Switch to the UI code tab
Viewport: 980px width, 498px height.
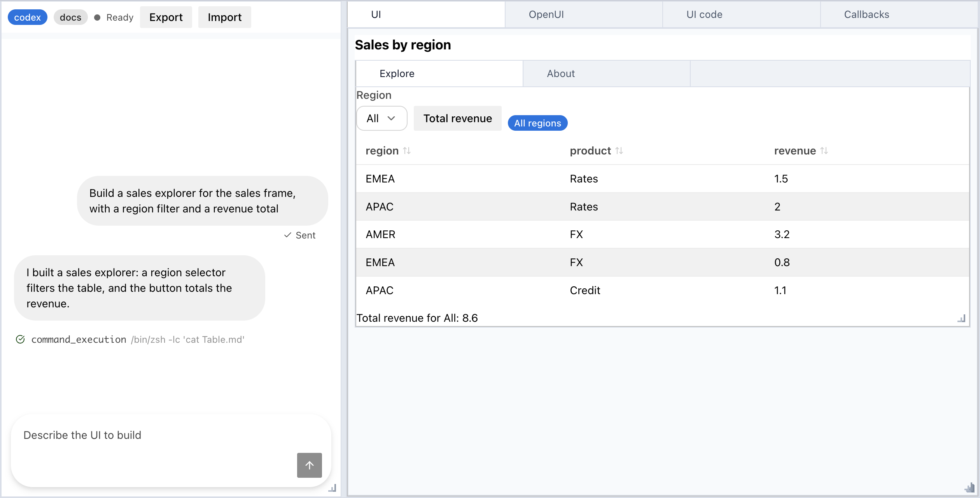pos(741,14)
